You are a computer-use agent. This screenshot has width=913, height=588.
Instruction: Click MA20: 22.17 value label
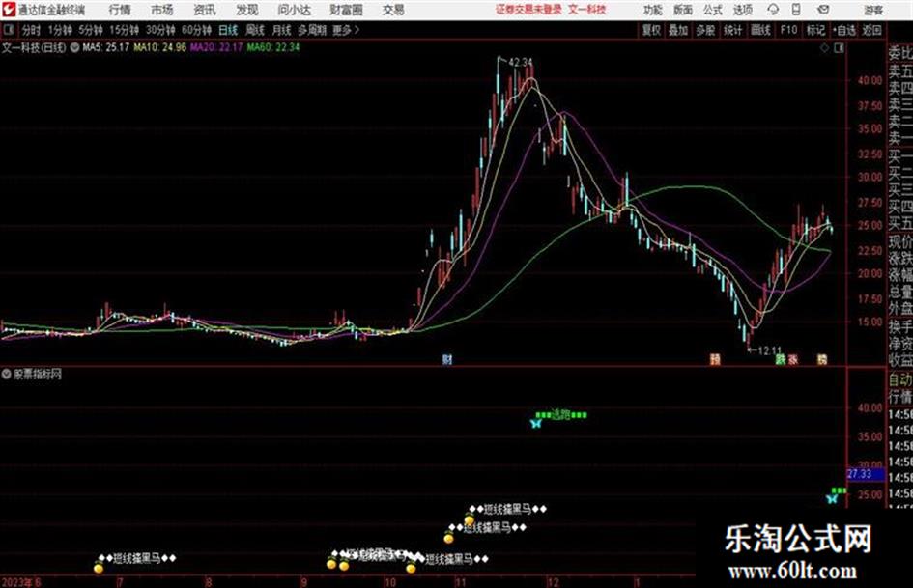tap(216, 47)
